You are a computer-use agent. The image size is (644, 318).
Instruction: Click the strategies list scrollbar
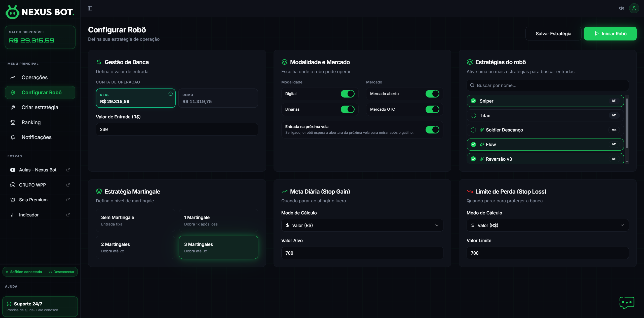click(x=627, y=123)
